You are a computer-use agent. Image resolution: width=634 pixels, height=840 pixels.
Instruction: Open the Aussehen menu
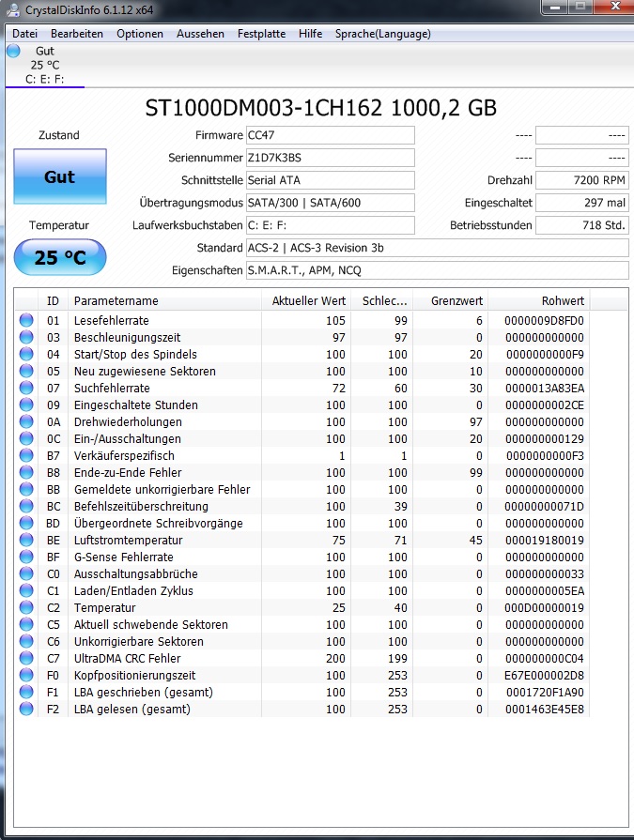click(200, 34)
